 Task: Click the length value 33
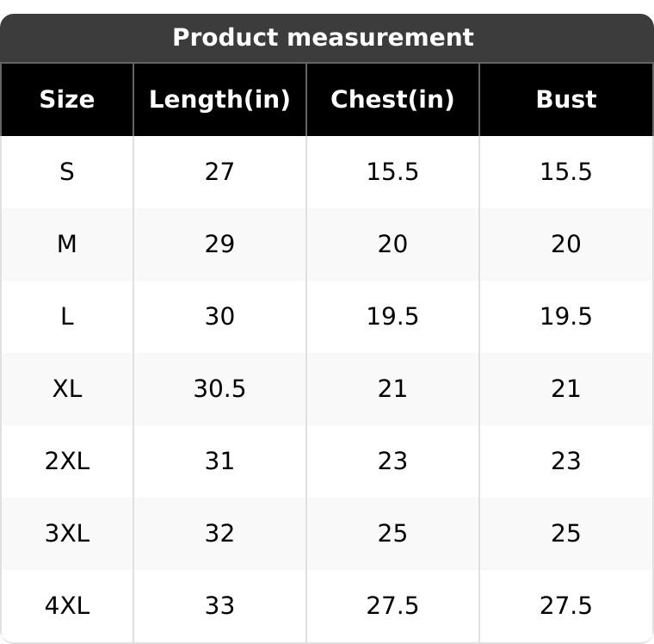(x=219, y=606)
